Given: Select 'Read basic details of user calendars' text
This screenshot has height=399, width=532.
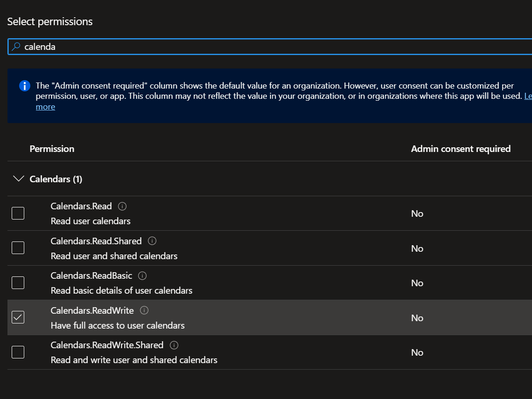Looking at the screenshot, I should pyautogui.click(x=121, y=290).
